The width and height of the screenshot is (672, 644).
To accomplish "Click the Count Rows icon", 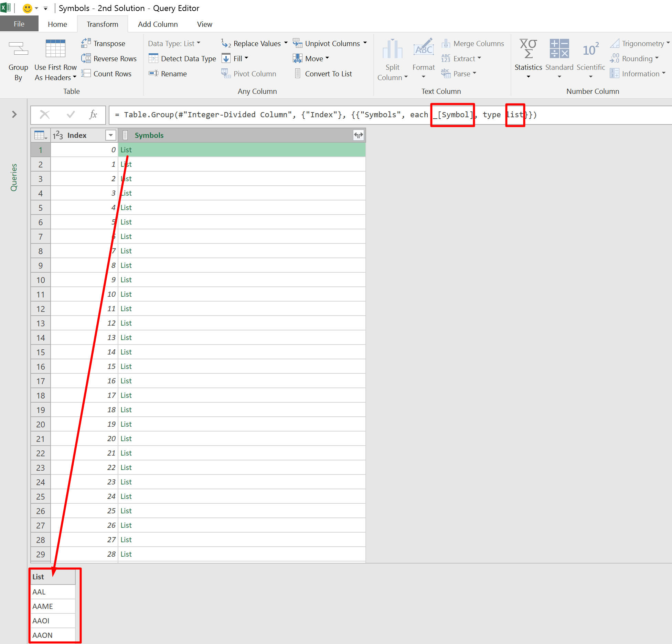I will [x=86, y=74].
